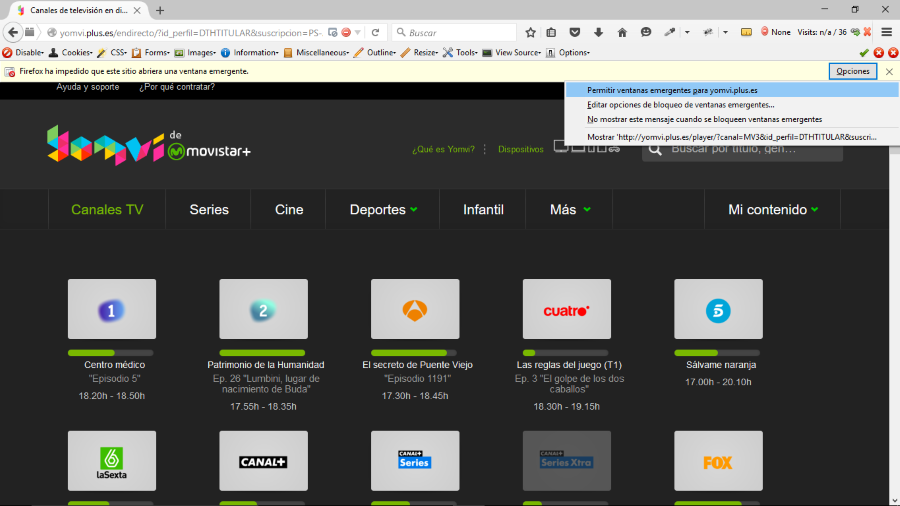Open the Antena 3 channel thumbnail
Viewport: 900px width, 506px height.
415,309
